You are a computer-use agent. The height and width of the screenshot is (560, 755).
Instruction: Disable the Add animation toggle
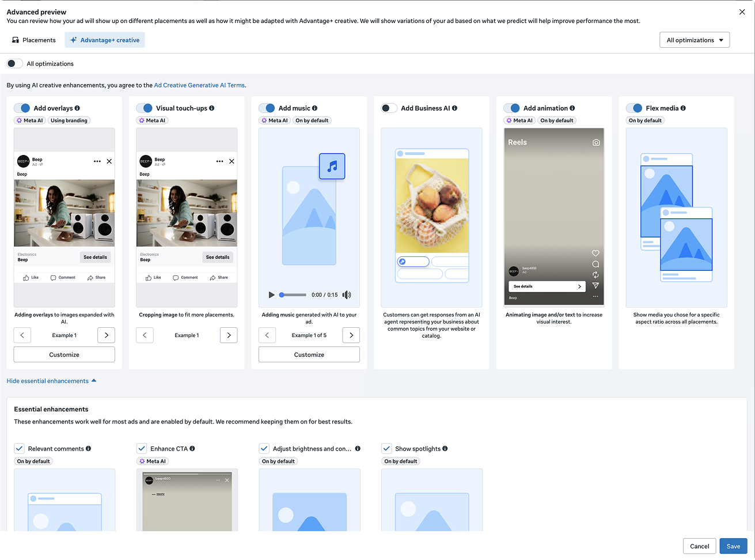511,108
